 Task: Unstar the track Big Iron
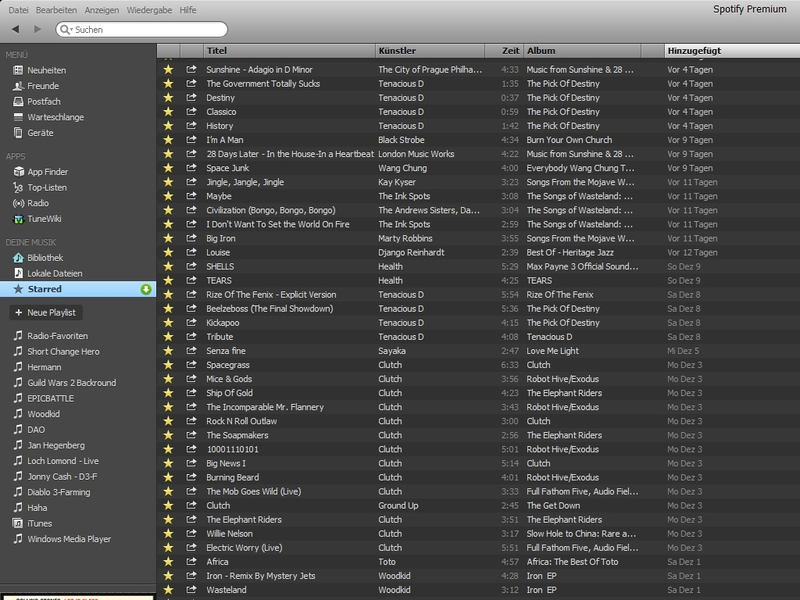pos(168,238)
